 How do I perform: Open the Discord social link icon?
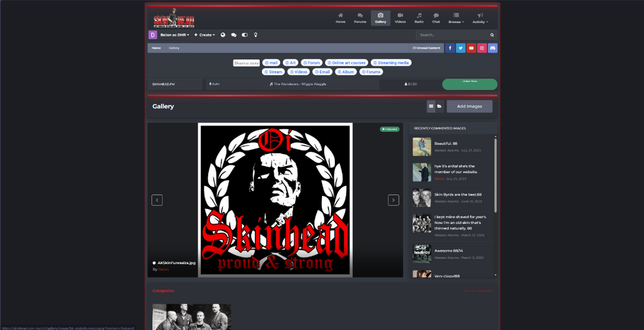pyautogui.click(x=493, y=48)
